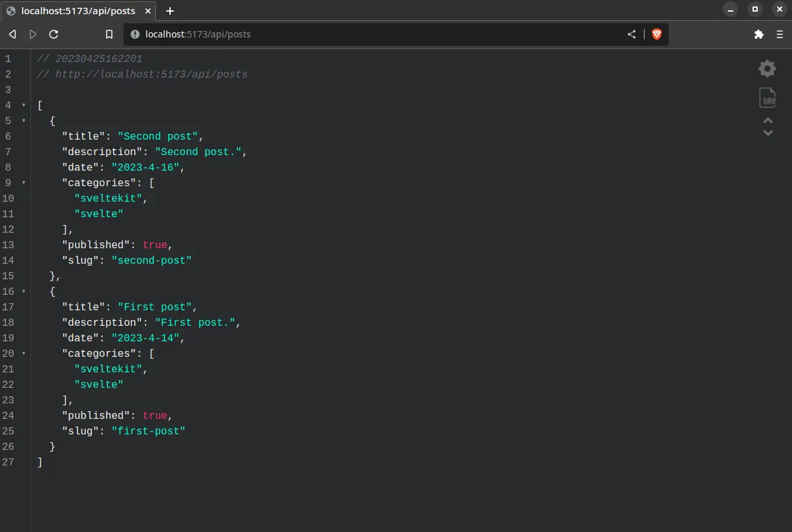The height and width of the screenshot is (532, 792).
Task: Click "sveltekit" on line 10
Action: (108, 198)
